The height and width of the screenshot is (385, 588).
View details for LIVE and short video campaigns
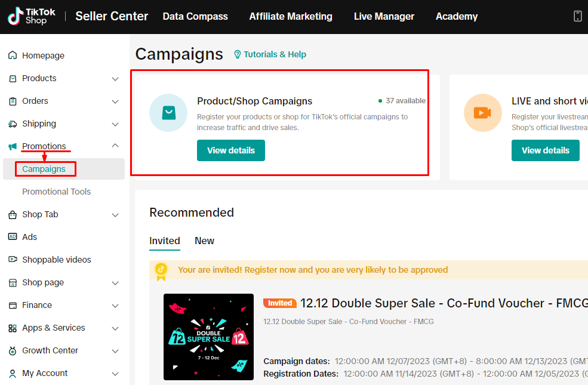(x=545, y=150)
